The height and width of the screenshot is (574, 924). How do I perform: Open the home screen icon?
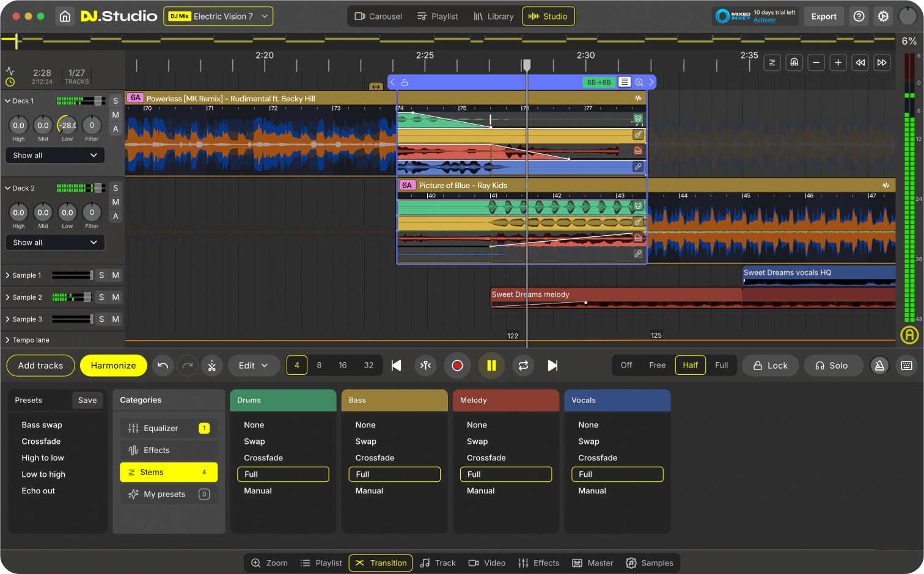click(65, 16)
